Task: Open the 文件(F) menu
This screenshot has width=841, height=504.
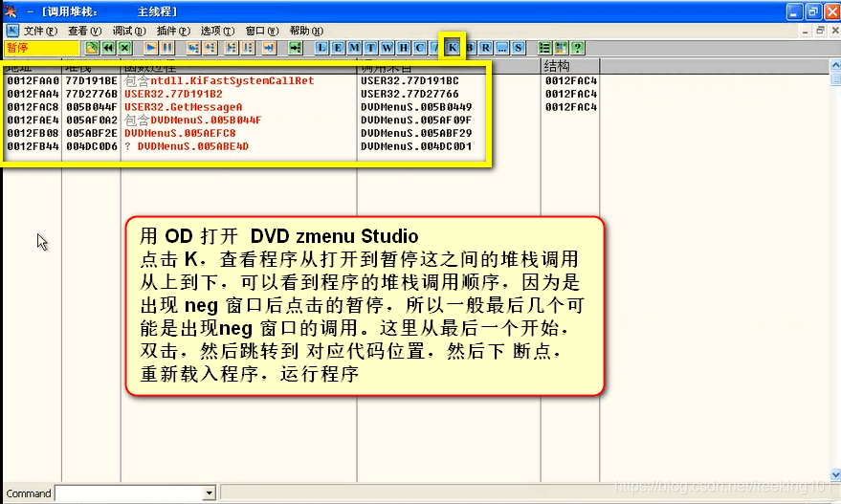Action: (40, 32)
